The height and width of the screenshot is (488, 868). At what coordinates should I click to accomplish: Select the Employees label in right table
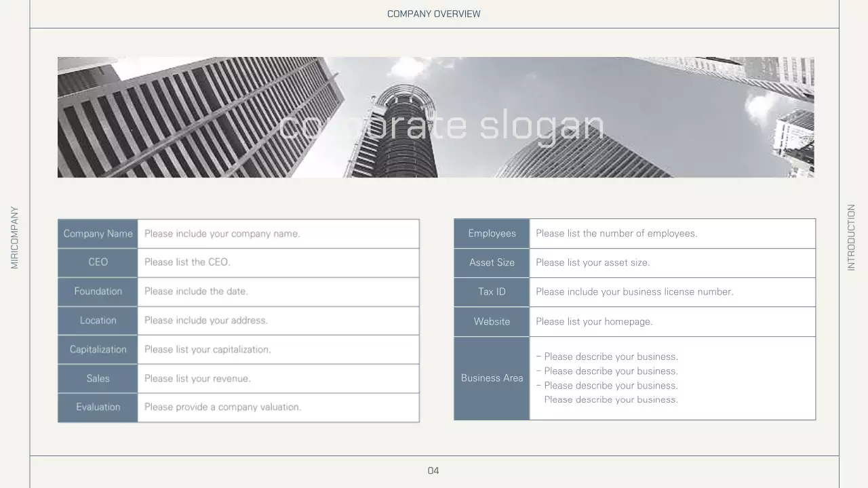[x=492, y=233]
